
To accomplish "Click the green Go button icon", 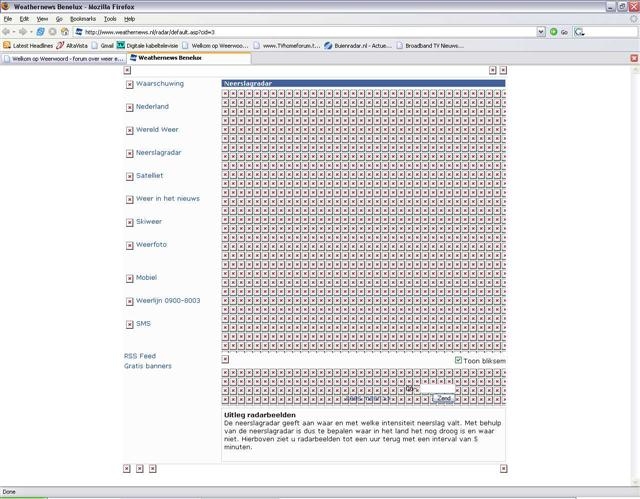I will 553,32.
